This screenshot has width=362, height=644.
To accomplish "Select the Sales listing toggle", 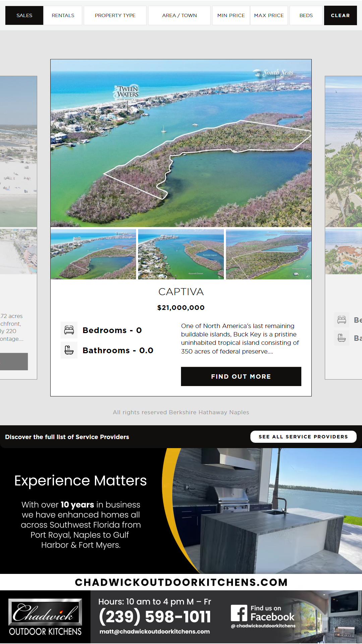I will [24, 15].
